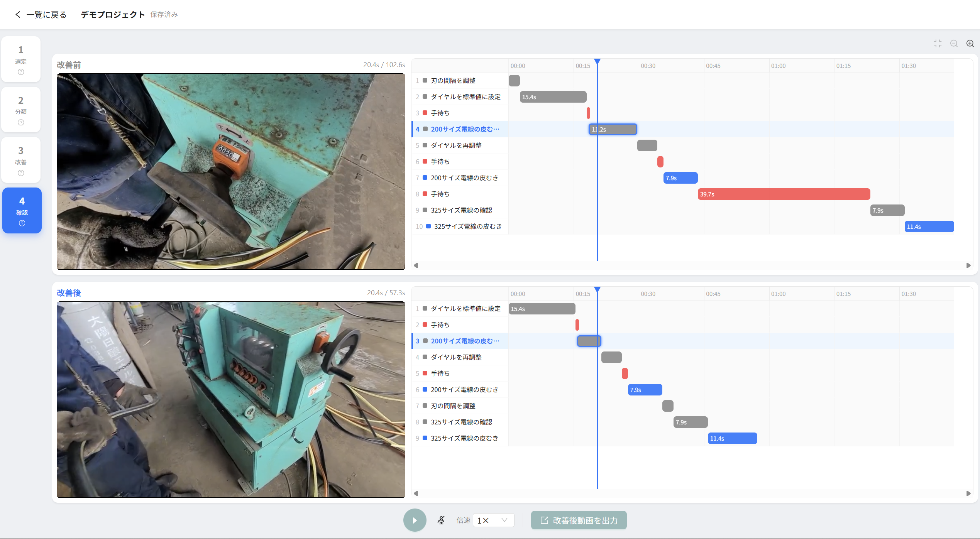Show help for step 1 選定
The image size is (980, 539).
[21, 72]
